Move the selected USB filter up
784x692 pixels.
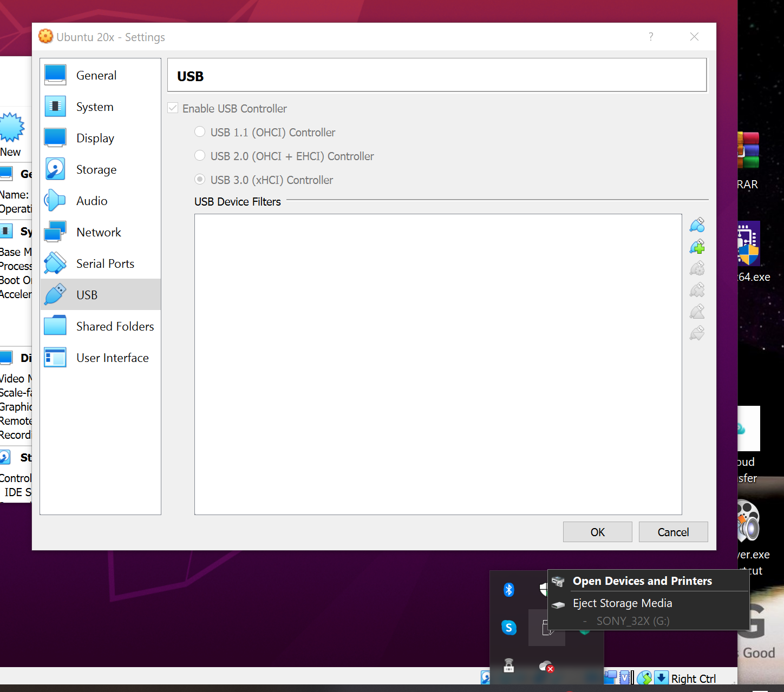(697, 312)
